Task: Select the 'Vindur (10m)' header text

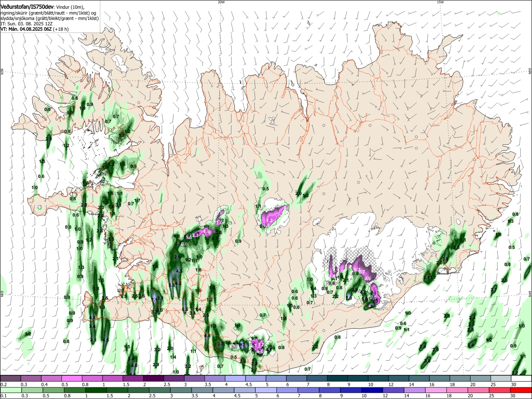Action: (x=70, y=7)
